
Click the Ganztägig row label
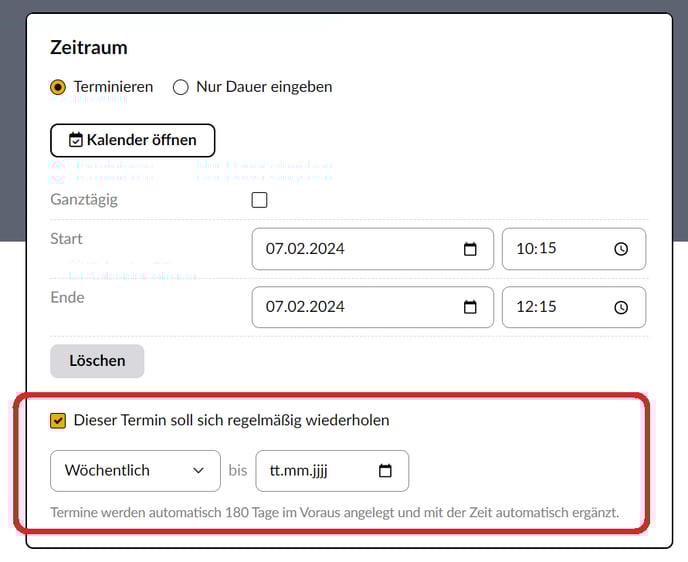[84, 199]
